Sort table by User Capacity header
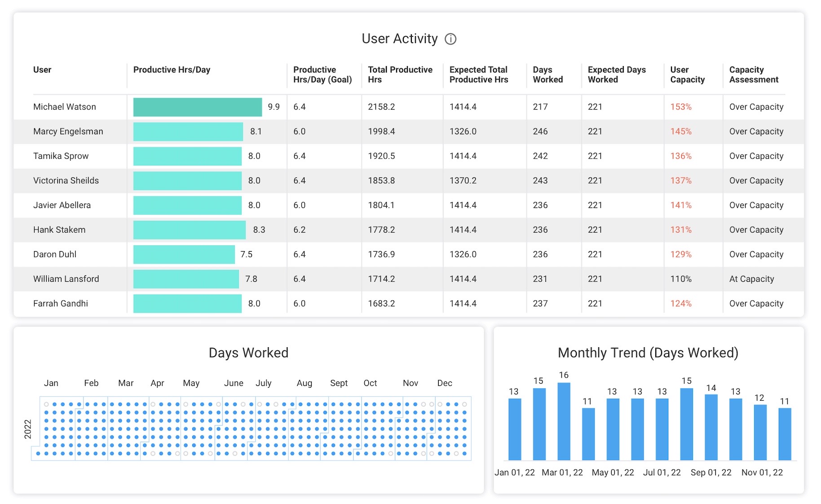Screen dimensions: 821x504 pyautogui.click(x=687, y=75)
